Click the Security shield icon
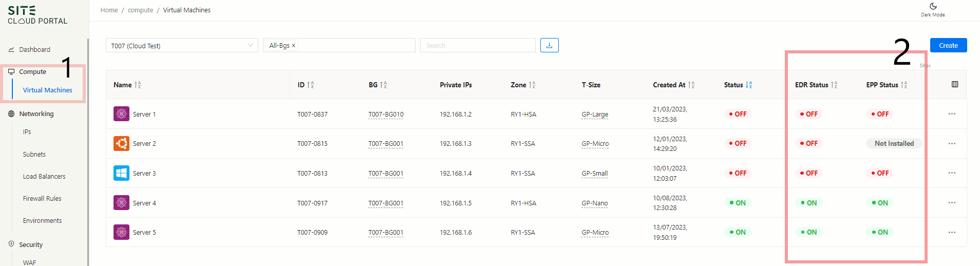The height and width of the screenshot is (266, 980). (11, 244)
